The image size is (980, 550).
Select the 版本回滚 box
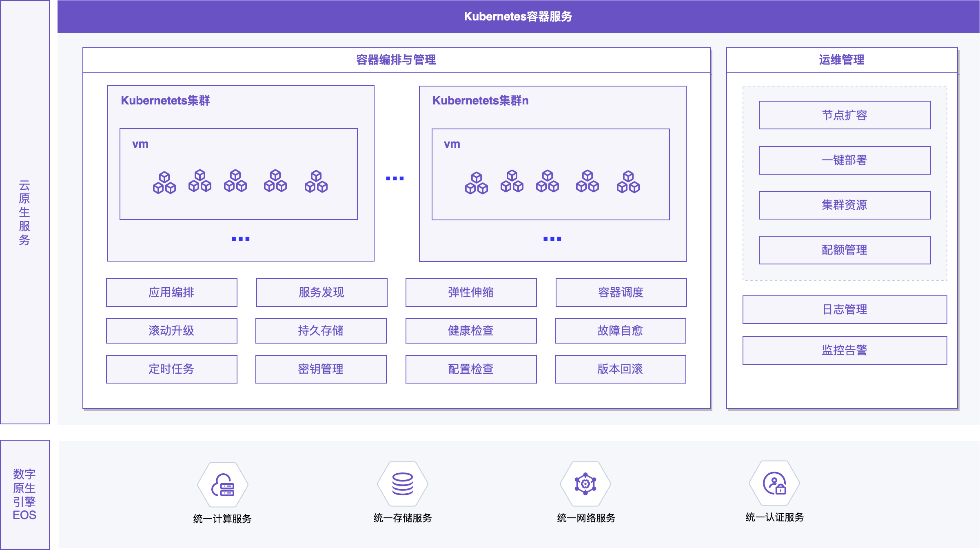tap(621, 369)
